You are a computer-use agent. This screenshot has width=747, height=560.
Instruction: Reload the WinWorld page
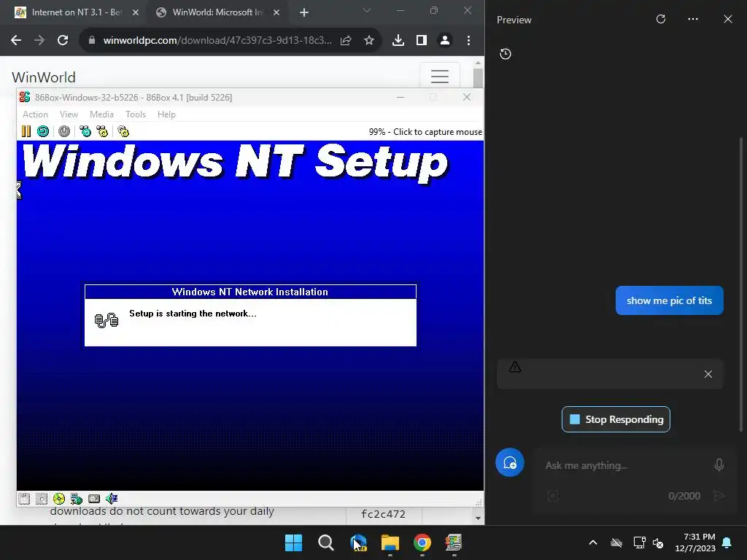(x=63, y=41)
